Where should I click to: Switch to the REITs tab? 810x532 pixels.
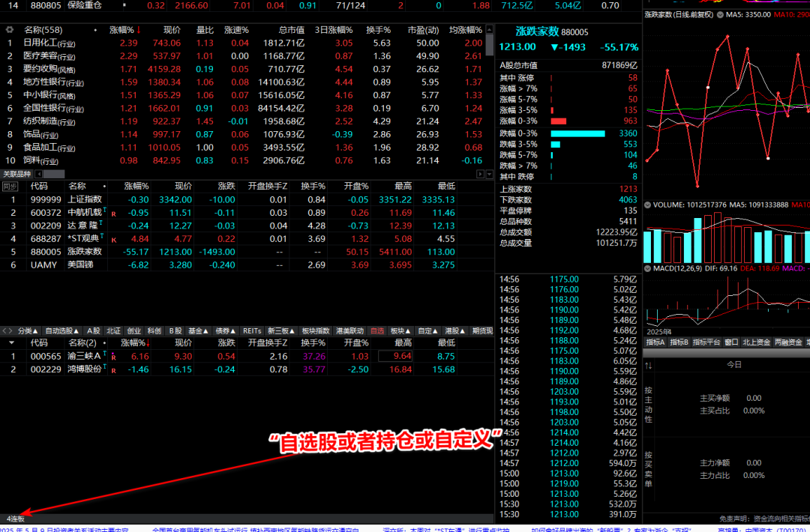(x=253, y=330)
